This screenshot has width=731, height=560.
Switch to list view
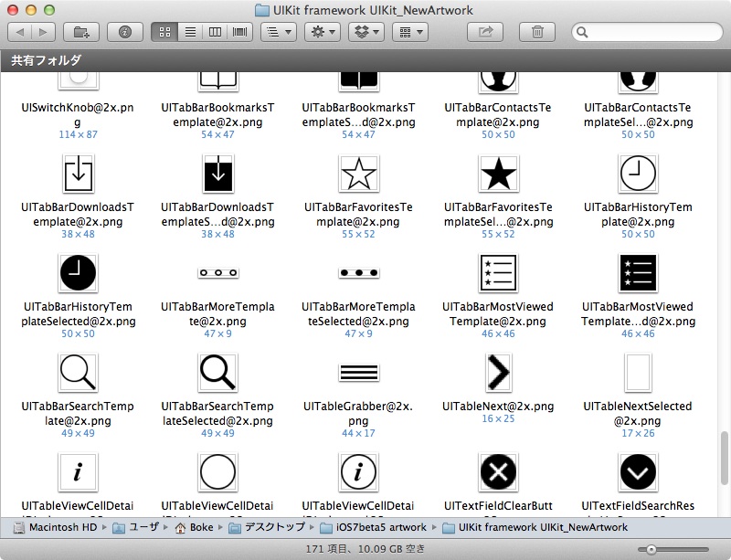(x=190, y=32)
